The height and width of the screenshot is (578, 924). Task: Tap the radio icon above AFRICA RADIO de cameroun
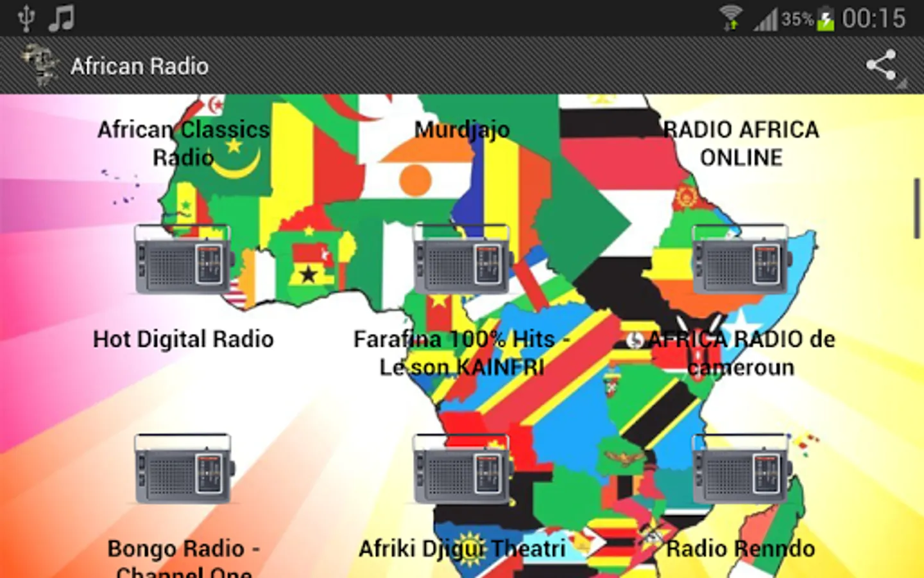pyautogui.click(x=742, y=259)
